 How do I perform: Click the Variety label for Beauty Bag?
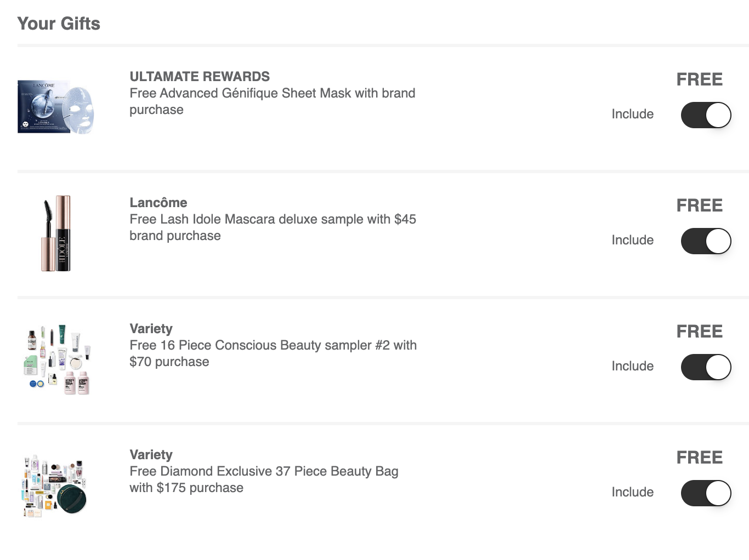point(151,455)
